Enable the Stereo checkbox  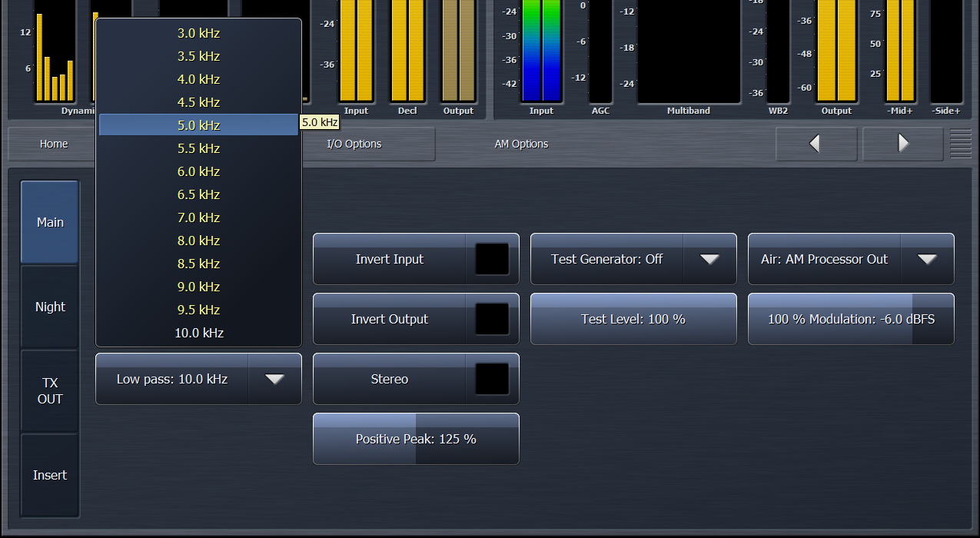coord(492,379)
